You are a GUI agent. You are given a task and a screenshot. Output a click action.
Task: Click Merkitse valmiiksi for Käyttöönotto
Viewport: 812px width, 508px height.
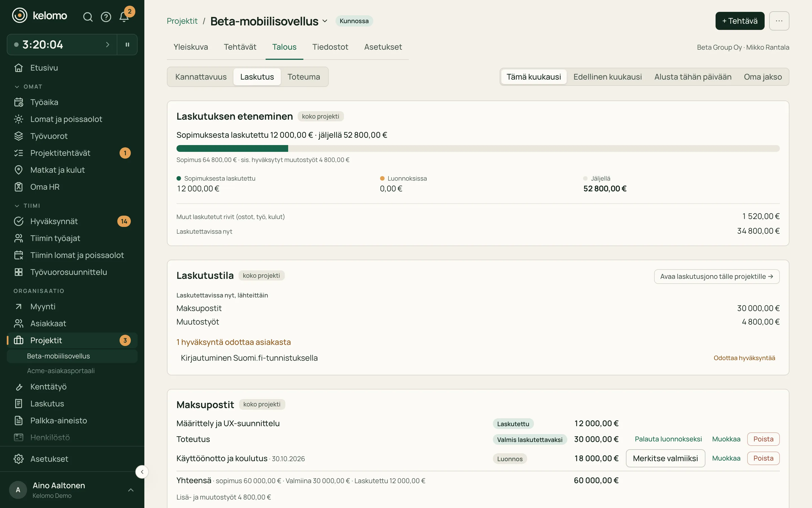[x=665, y=458]
